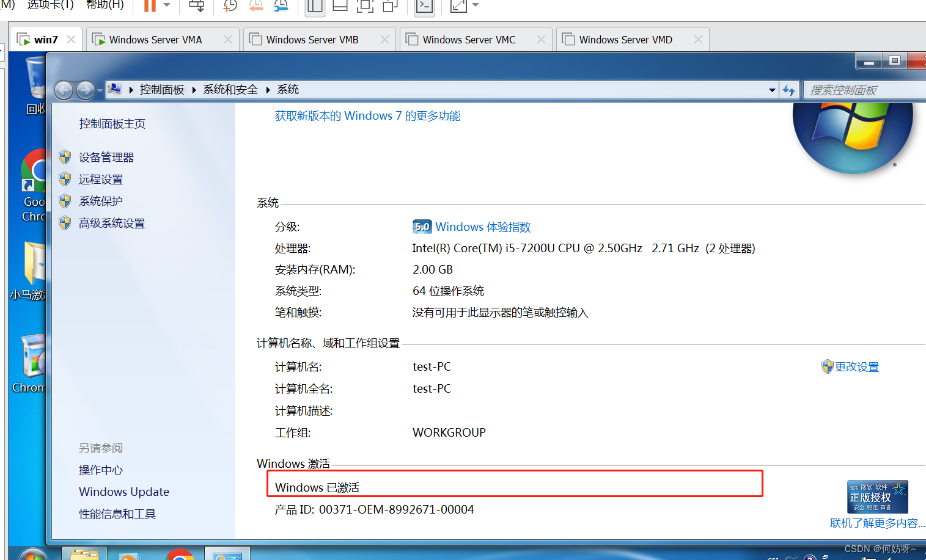Toggle the VMware library sidebar view

[x=315, y=5]
